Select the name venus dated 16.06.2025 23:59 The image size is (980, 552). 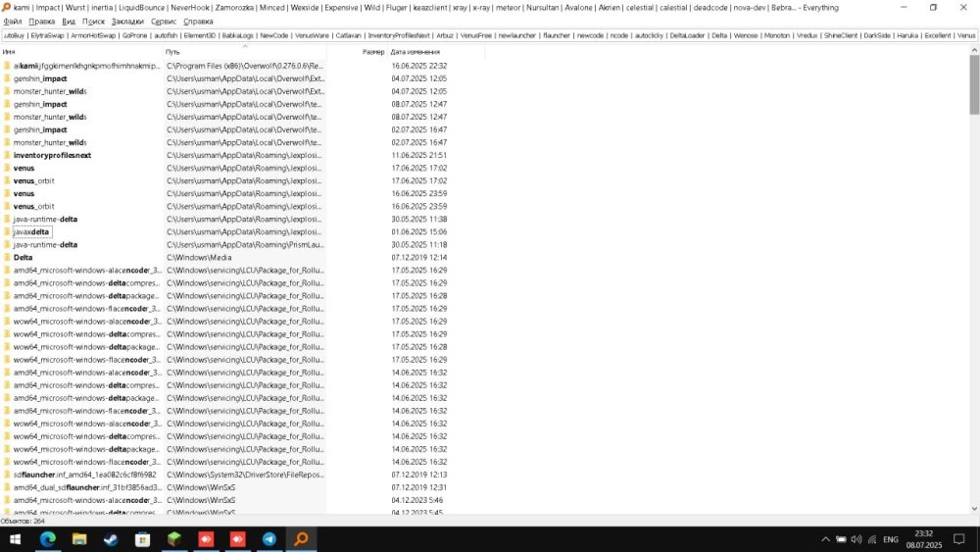[x=24, y=194]
